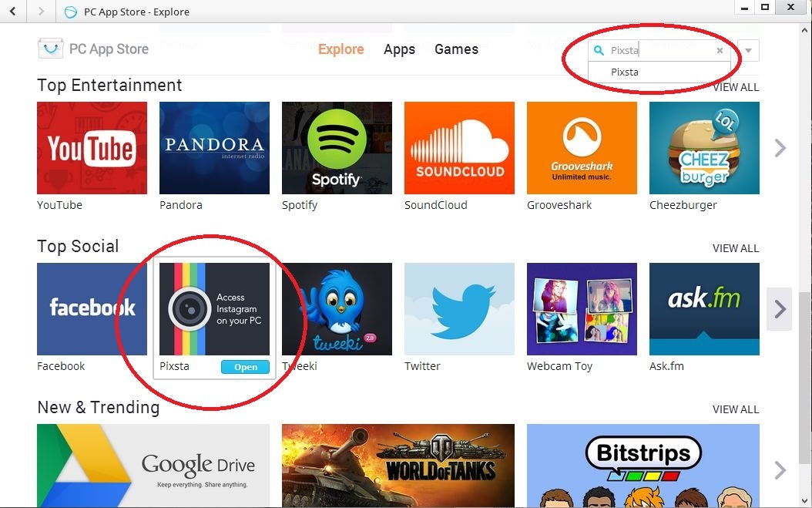Open the Google Drive banner
The height and width of the screenshot is (508, 812).
pyautogui.click(x=153, y=466)
